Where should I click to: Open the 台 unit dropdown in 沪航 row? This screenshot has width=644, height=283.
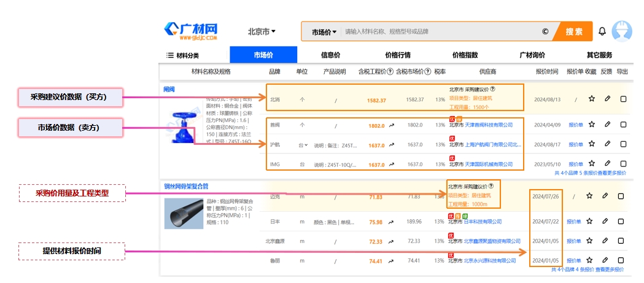click(x=303, y=145)
